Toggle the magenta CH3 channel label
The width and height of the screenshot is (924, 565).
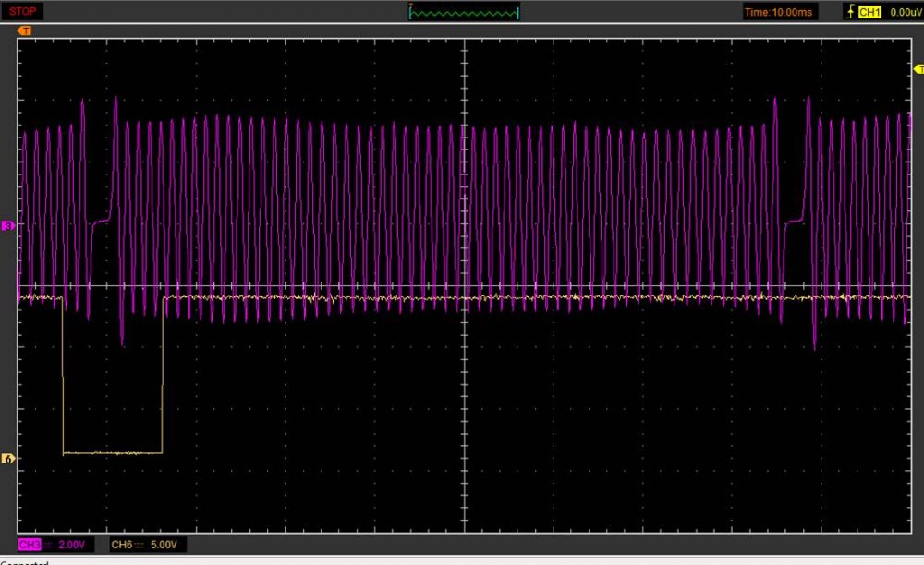pyautogui.click(x=29, y=545)
